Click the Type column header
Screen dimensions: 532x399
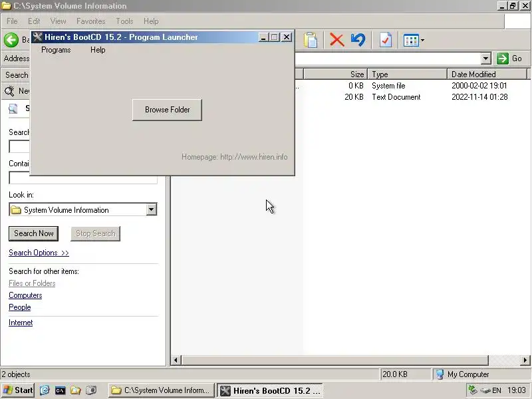[408, 74]
